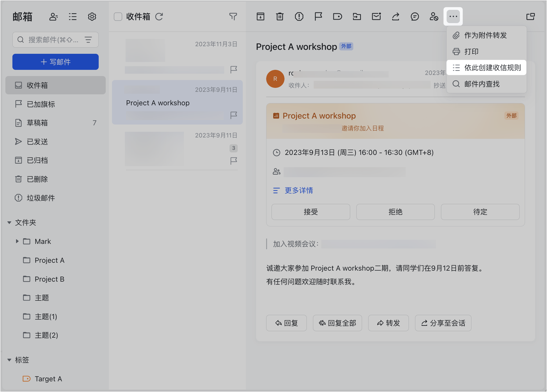Click the 外部 tag next to email subject
Viewport: 547px width, 392px height.
click(346, 46)
